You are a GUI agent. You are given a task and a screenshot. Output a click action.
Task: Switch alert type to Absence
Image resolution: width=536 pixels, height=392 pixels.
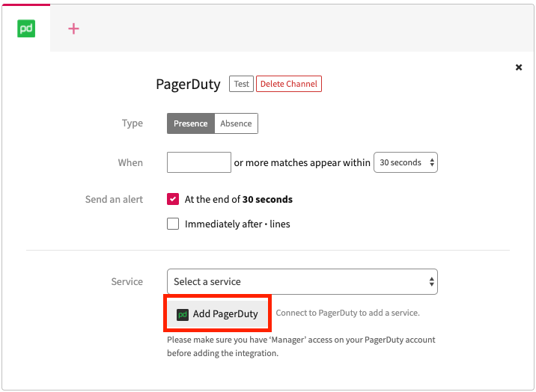pos(237,123)
